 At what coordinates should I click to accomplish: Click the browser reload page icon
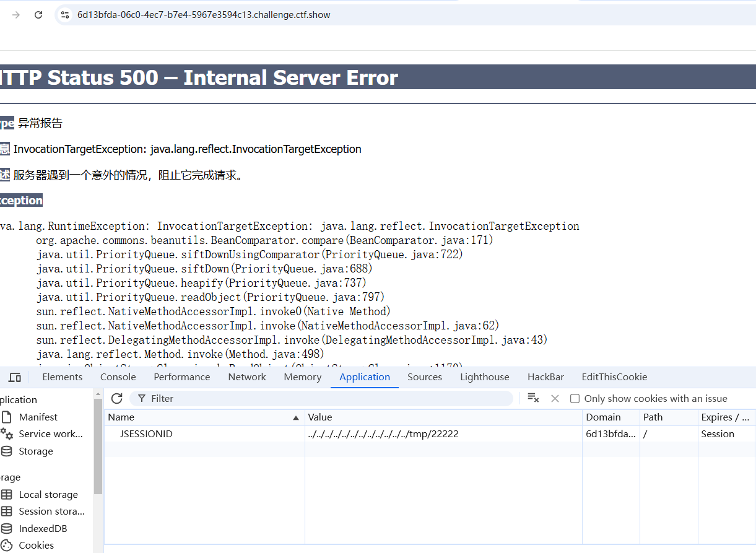click(x=38, y=15)
